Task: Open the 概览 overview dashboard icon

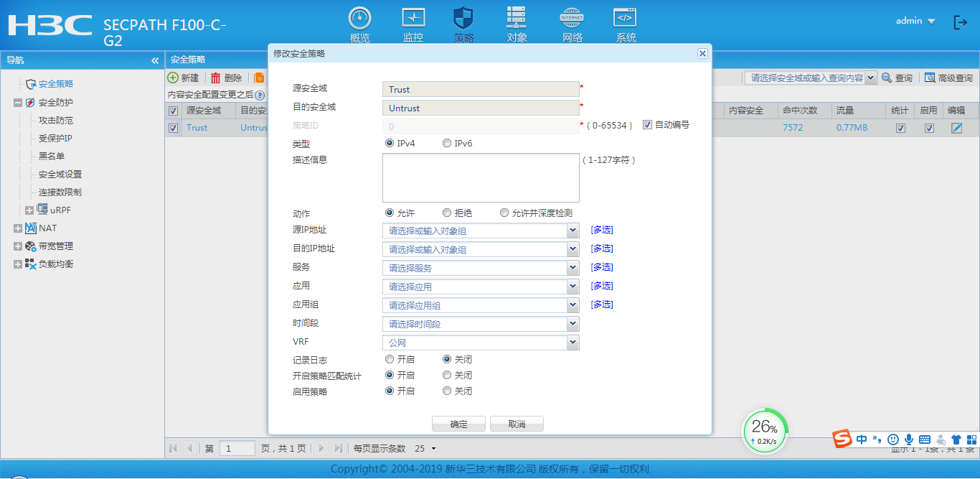Action: 360,18
